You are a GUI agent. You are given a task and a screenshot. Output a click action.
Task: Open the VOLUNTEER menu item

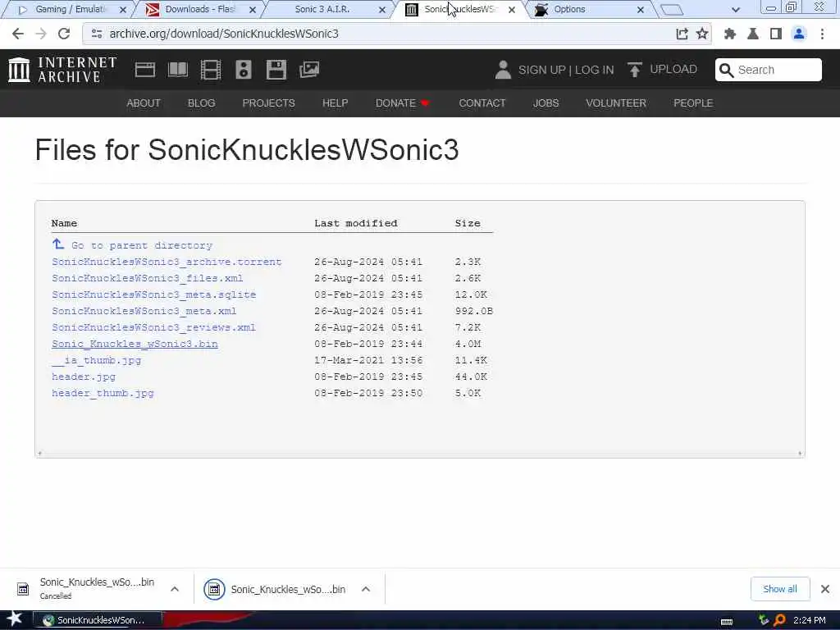(616, 103)
